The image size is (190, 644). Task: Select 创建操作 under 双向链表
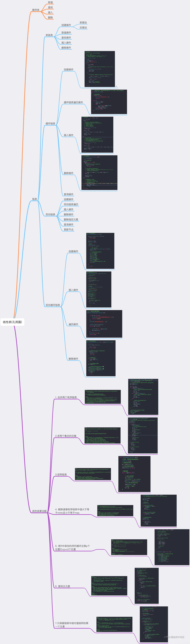tap(68, 199)
